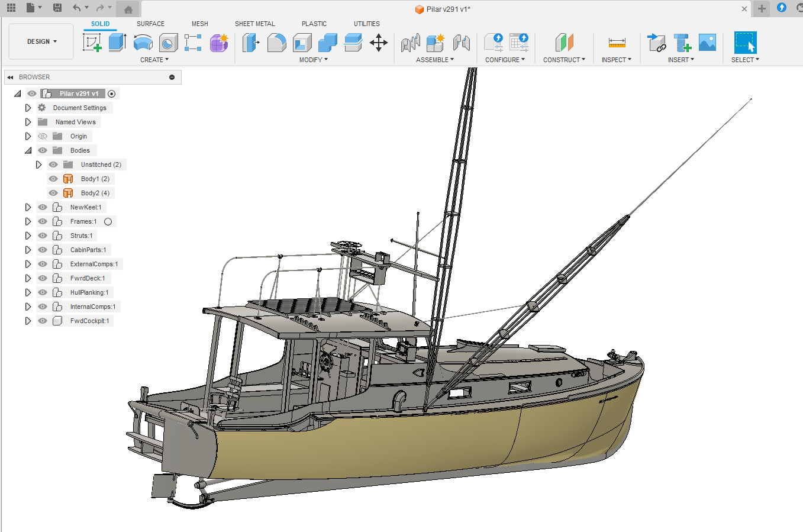Select the As-built Joint tool

pyautogui.click(x=461, y=43)
